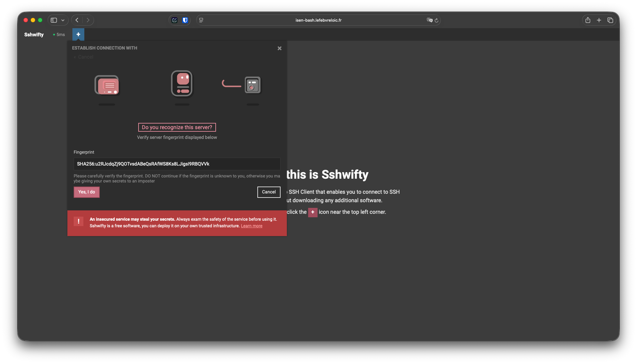Show the tab overview
Screen dimensions: 637x364
point(610,20)
